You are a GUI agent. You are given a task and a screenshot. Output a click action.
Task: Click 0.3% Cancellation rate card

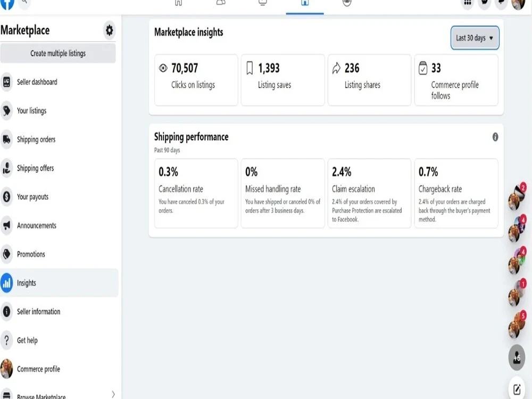point(196,194)
